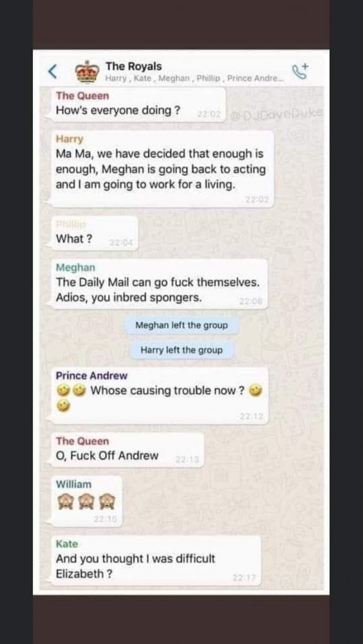The width and height of the screenshot is (363, 644).
Task: Open the crown group avatar
Action: click(x=87, y=71)
